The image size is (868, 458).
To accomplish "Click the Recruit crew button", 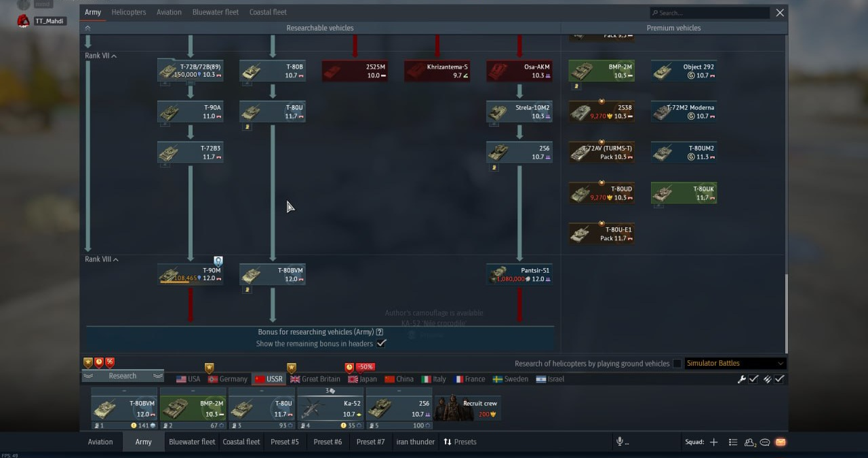I will point(468,408).
